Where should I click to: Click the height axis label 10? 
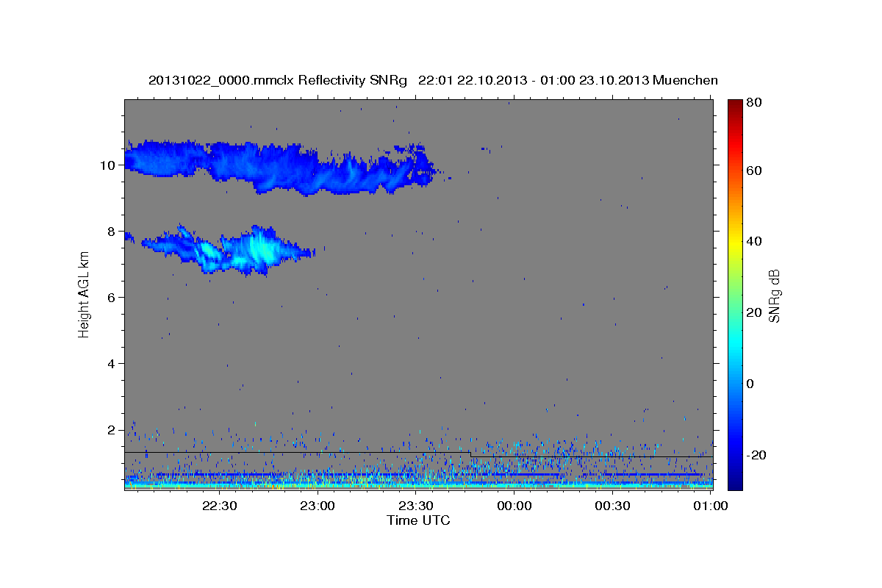point(109,165)
